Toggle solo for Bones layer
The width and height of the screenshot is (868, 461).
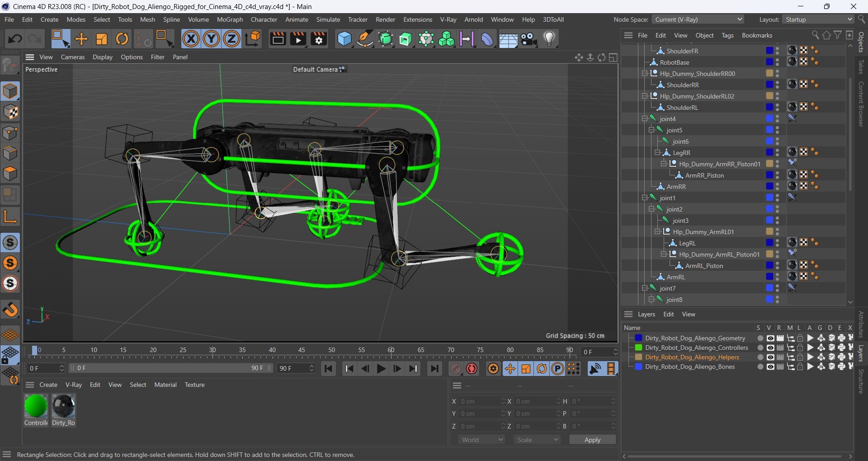[x=760, y=367]
